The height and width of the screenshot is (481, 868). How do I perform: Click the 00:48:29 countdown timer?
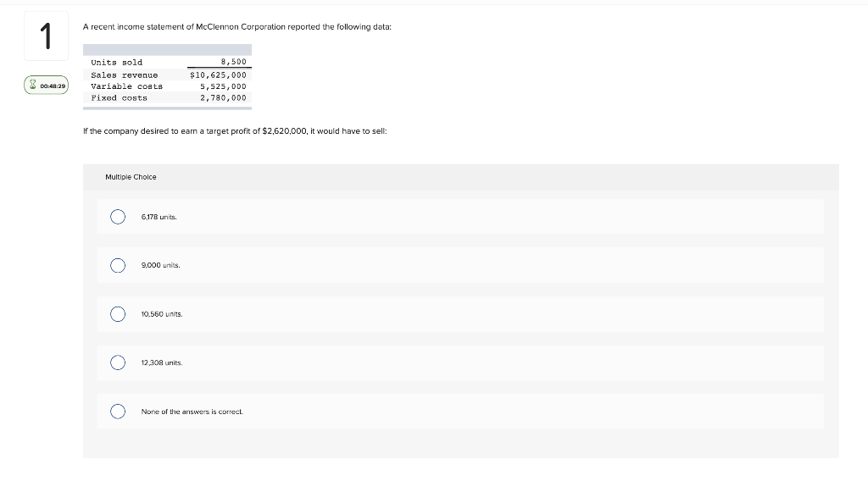[46, 86]
